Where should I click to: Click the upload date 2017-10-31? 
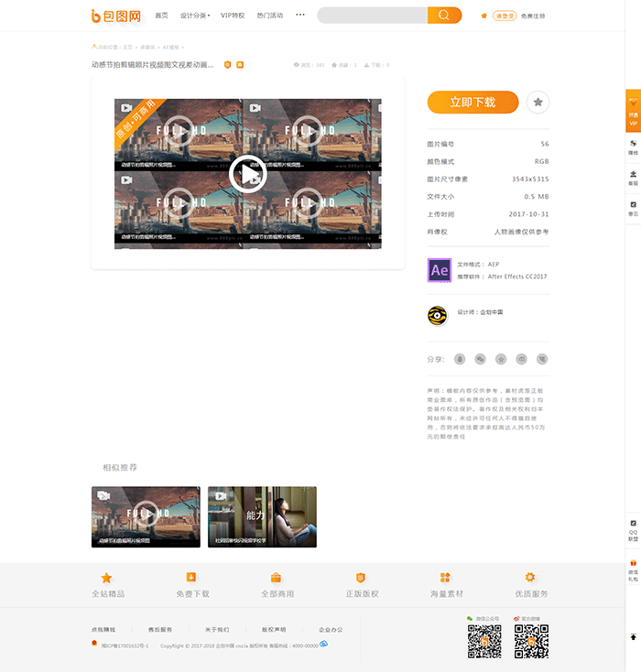[528, 214]
